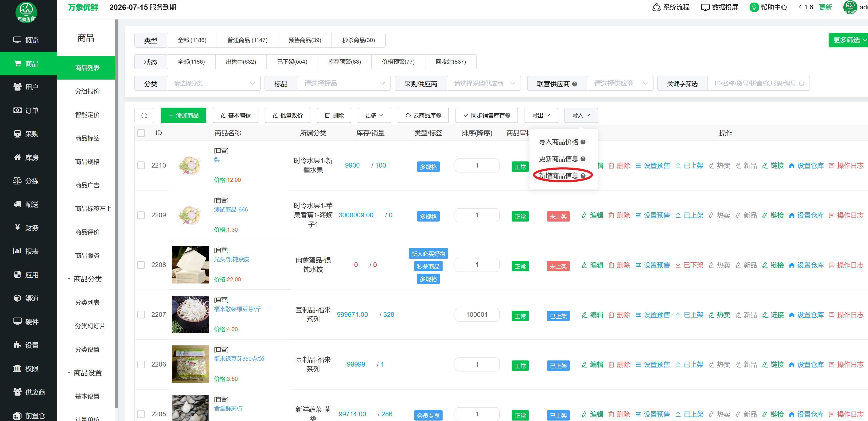The height and width of the screenshot is (421, 868).
Task: Select 新增商品信息 from import menu
Action: 562,176
